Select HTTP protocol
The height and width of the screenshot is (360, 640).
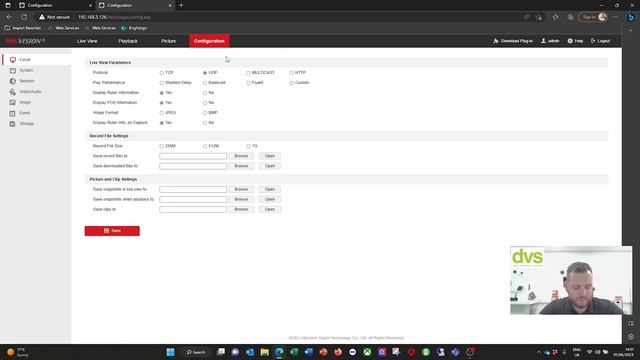tap(291, 73)
